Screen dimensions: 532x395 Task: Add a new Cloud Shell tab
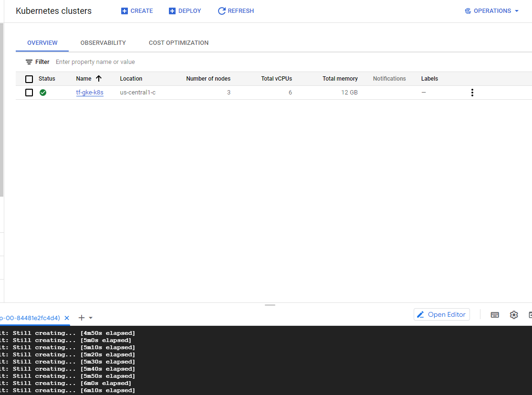pos(82,318)
